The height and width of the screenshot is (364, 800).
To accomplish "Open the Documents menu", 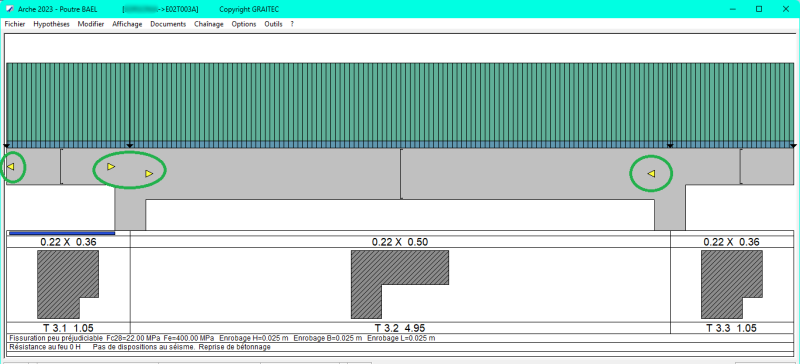I will [x=168, y=24].
